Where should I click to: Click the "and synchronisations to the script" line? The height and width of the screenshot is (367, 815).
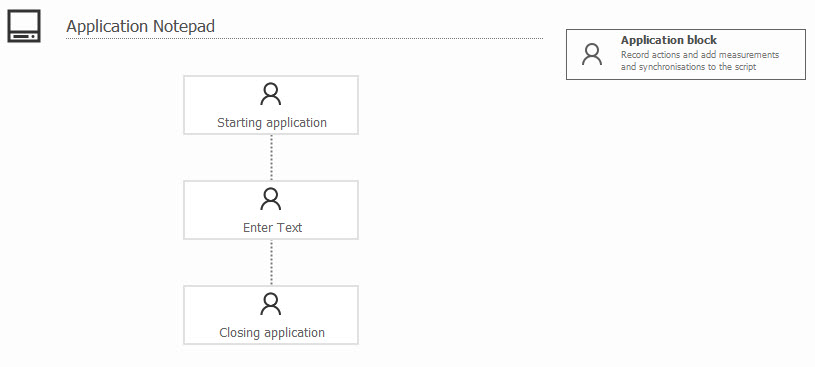[688, 67]
